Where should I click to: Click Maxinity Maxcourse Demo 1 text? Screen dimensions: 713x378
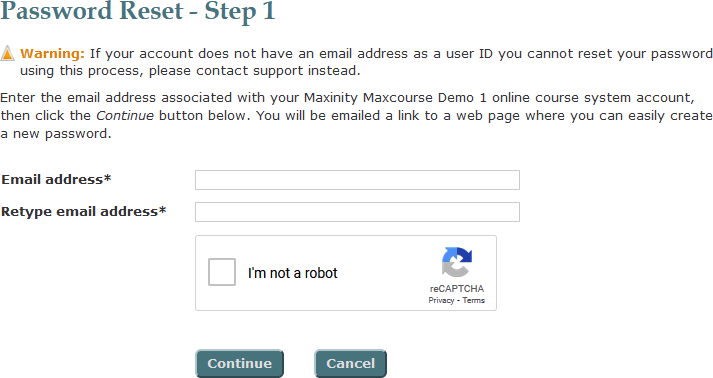point(395,98)
